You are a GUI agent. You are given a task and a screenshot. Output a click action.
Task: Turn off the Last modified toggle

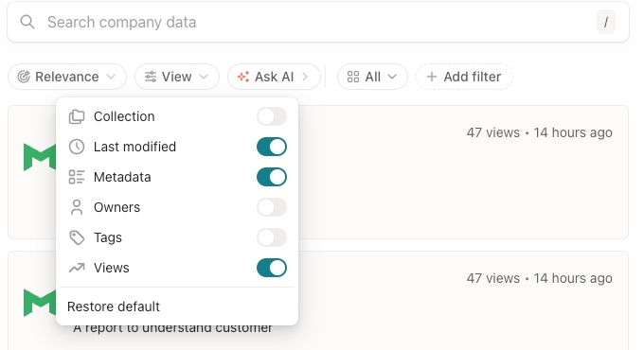coord(272,147)
